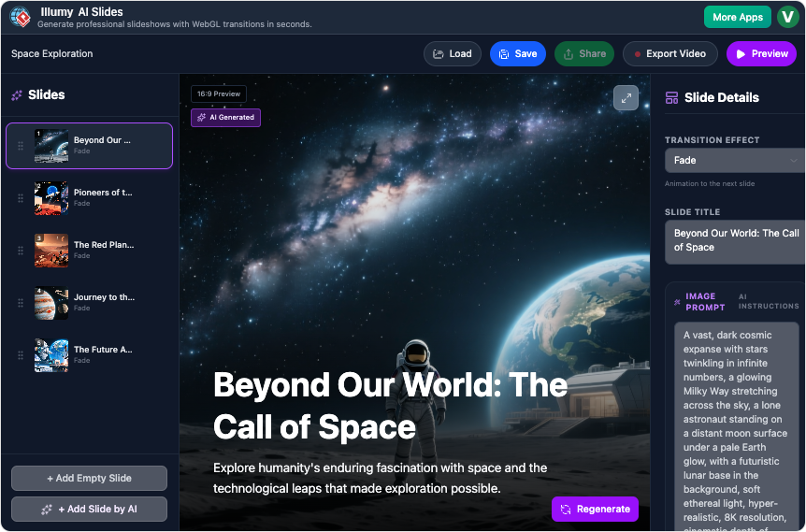Click drag handle of The Red Planet slide
The height and width of the screenshot is (532, 806).
point(21,251)
